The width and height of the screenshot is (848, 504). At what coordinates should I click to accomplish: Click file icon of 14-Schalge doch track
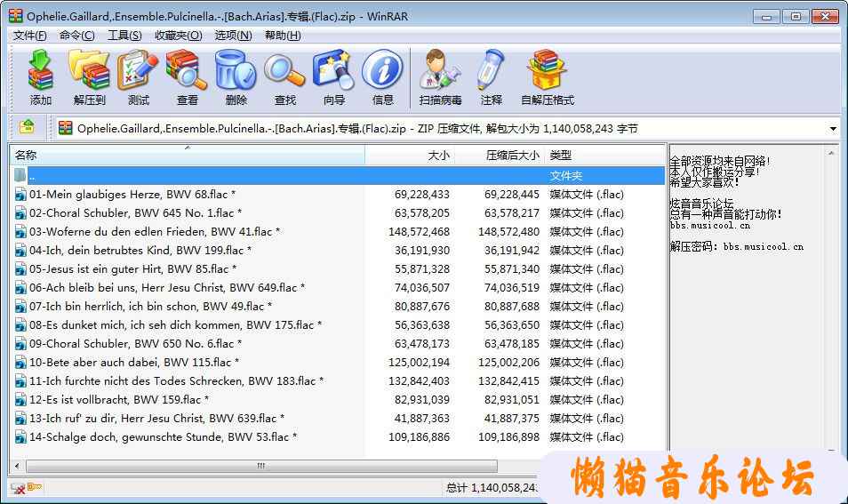point(20,437)
